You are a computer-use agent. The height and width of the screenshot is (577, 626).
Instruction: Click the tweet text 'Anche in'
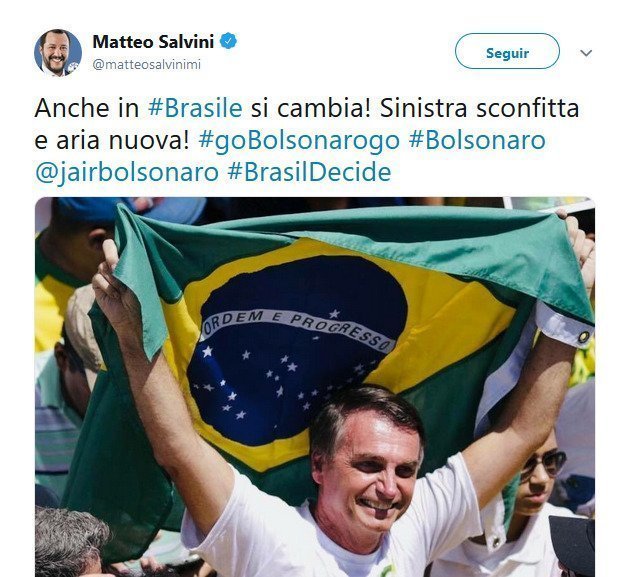point(87,108)
